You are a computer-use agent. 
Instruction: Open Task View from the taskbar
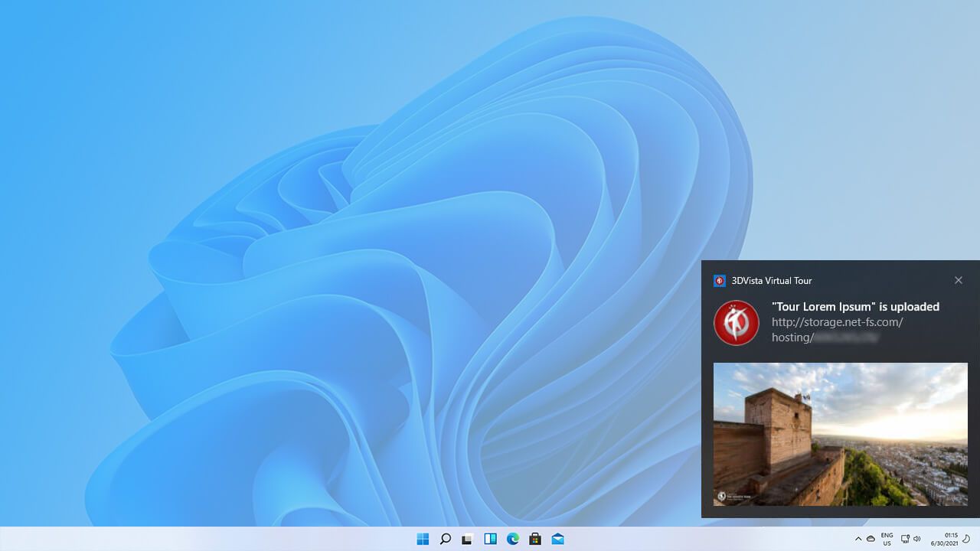coord(467,540)
